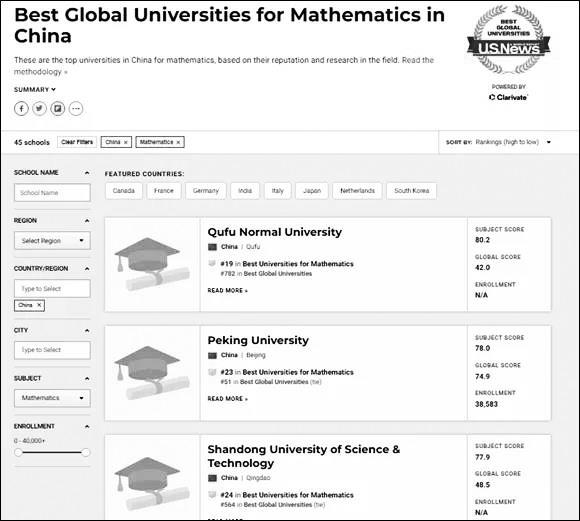Remove the Mathematics filter chip
Viewport: 580px width, 521px height.
[178, 142]
